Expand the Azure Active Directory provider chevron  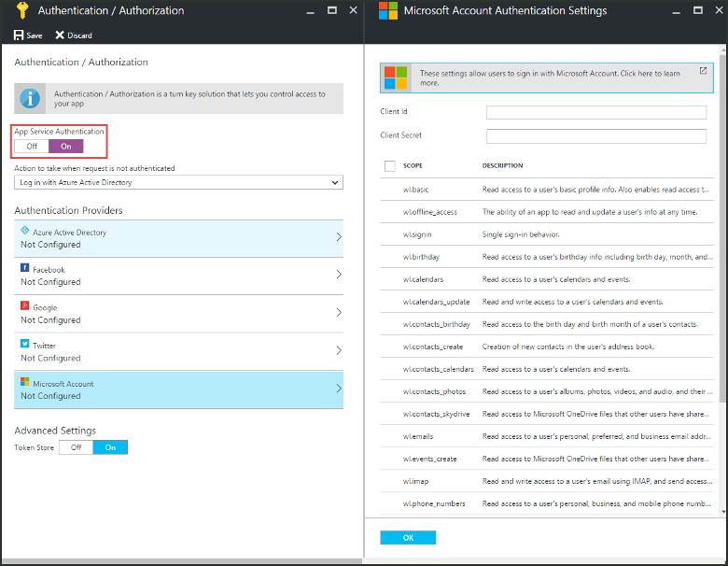pos(339,237)
